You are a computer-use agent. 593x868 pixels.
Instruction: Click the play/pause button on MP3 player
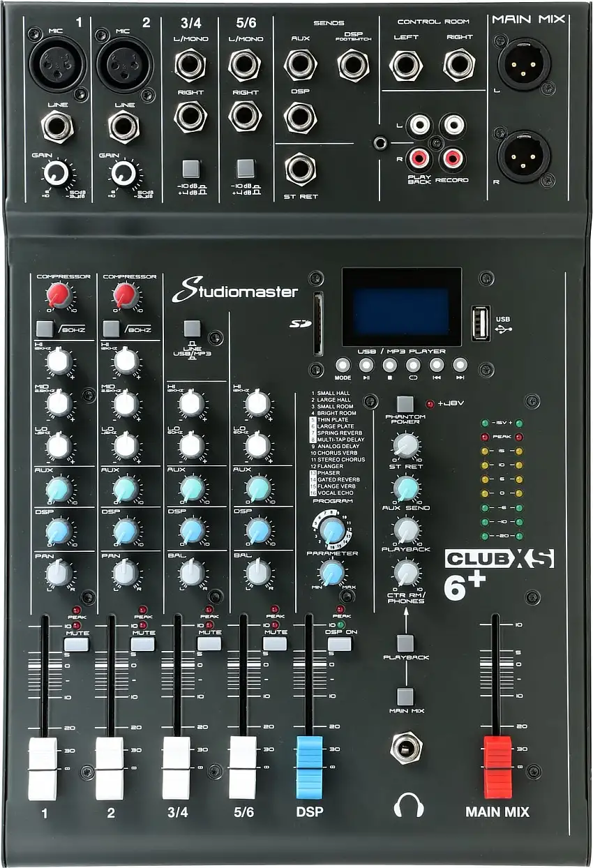click(366, 364)
